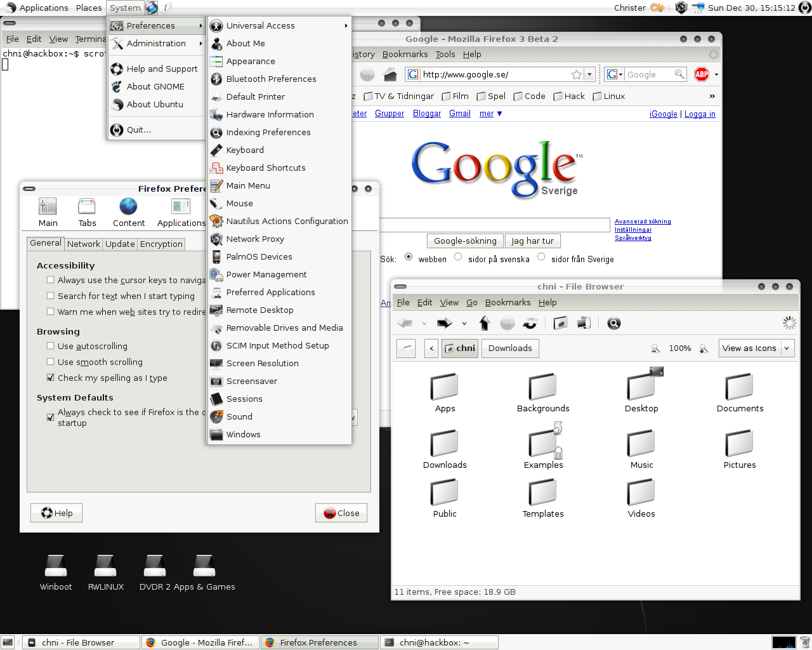Switch to Firefox Preferences in the taskbar
Image resolution: width=812 pixels, height=650 pixels.
(x=320, y=642)
